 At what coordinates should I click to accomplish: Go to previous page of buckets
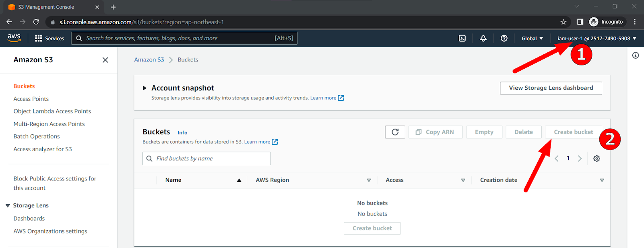tap(557, 158)
